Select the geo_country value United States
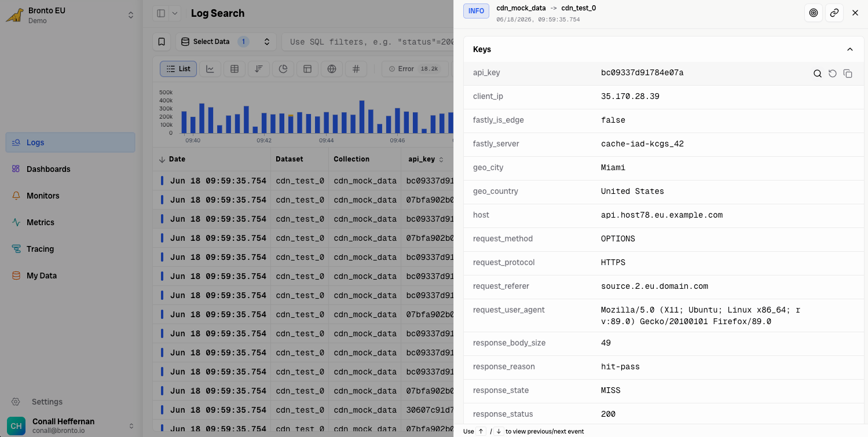Viewport: 868px width, 437px height. click(632, 192)
